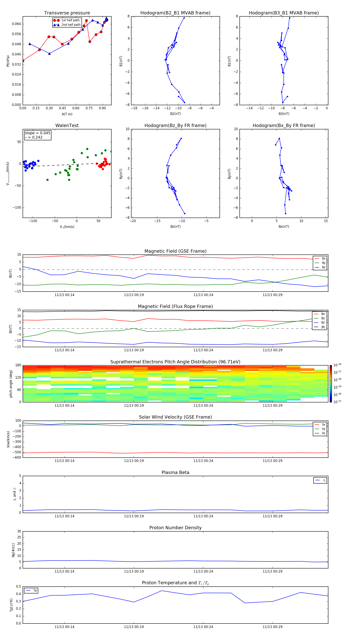Screen dimensions: 351x644
Task: Click the 'WalenTest' plot title
Action: pyautogui.click(x=67, y=125)
